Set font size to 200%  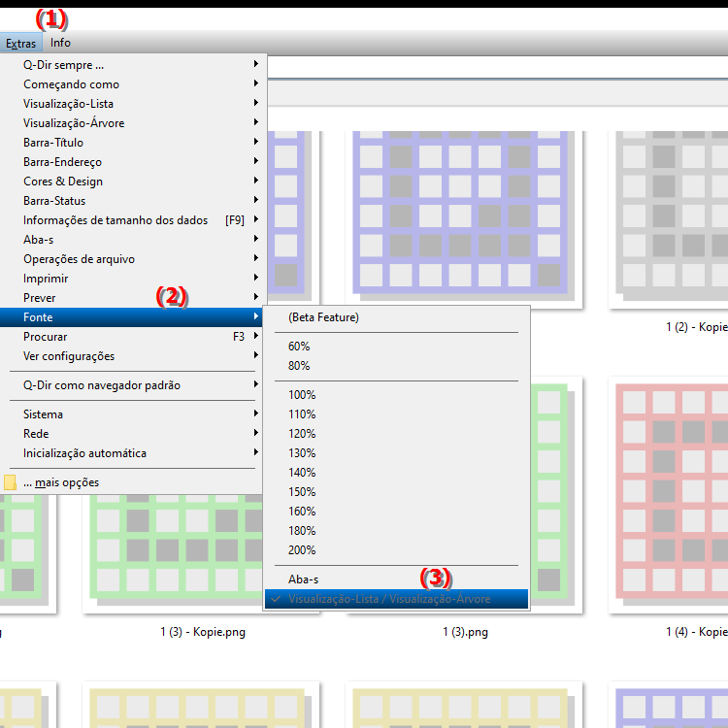396,550
